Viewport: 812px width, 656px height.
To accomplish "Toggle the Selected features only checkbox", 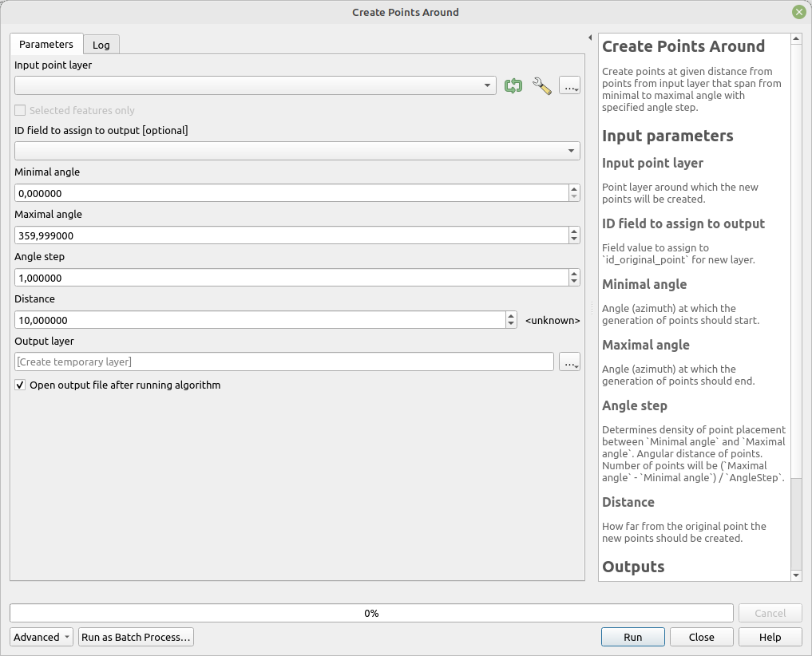I will coord(18,110).
